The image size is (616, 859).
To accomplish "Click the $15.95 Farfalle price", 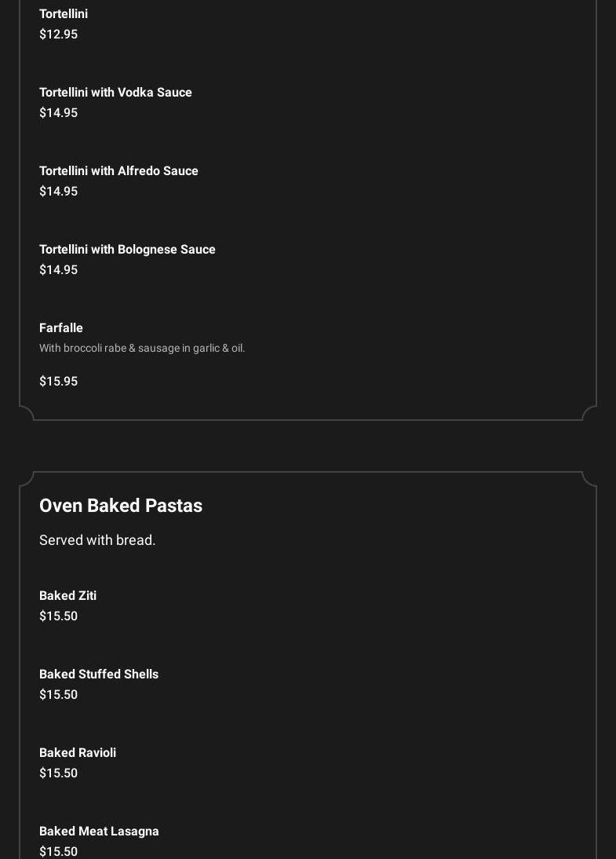I will click(58, 382).
